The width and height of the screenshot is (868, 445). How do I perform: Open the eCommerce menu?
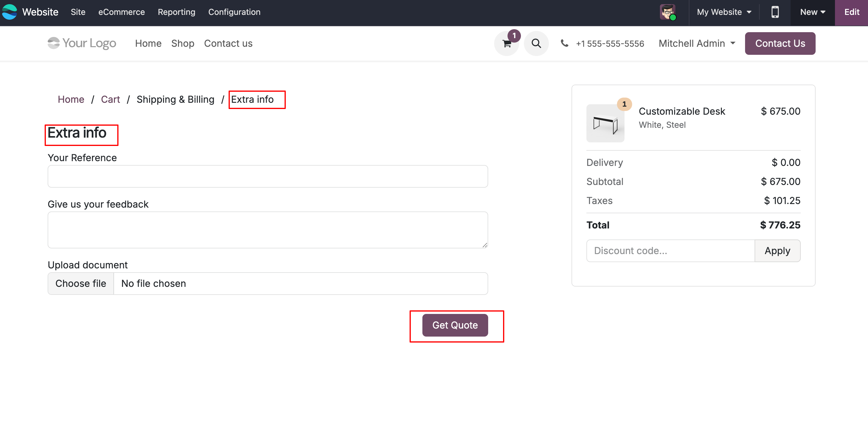click(x=122, y=12)
